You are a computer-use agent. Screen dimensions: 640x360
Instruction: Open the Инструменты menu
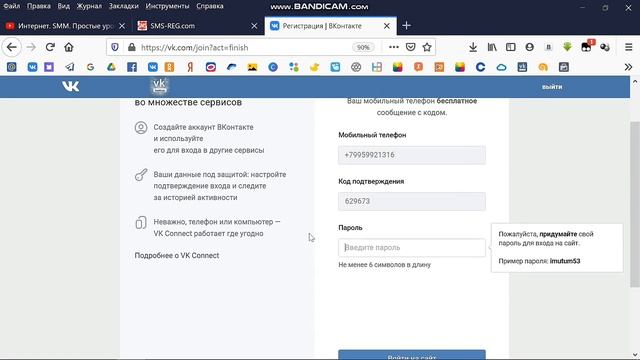click(x=167, y=6)
